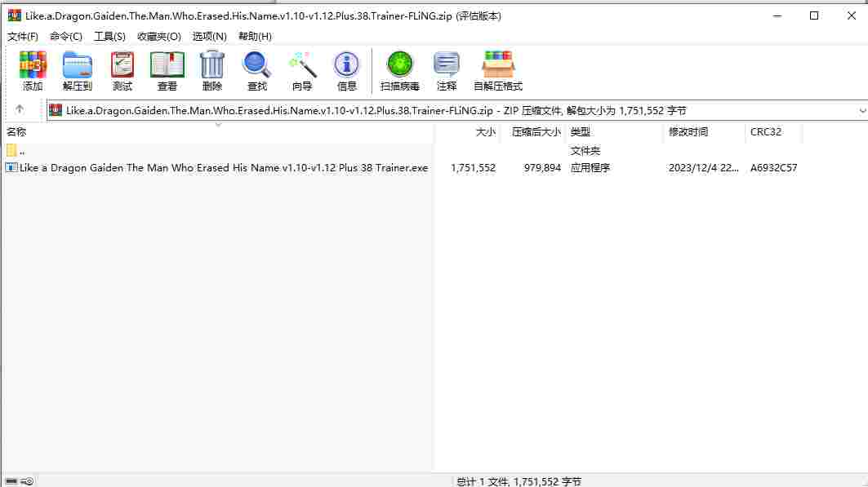Maximize the WinRAR window
The height and width of the screenshot is (487, 868).
[x=814, y=15]
